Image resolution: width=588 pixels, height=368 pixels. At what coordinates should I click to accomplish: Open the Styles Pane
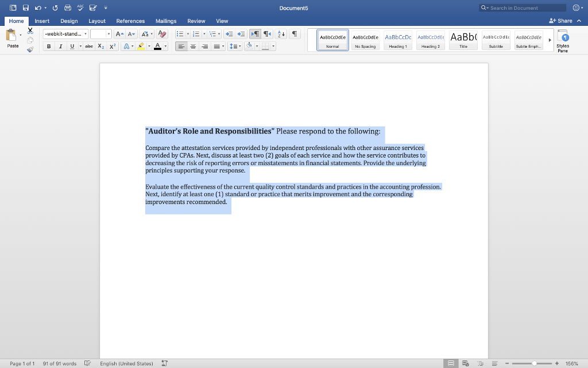(562, 39)
